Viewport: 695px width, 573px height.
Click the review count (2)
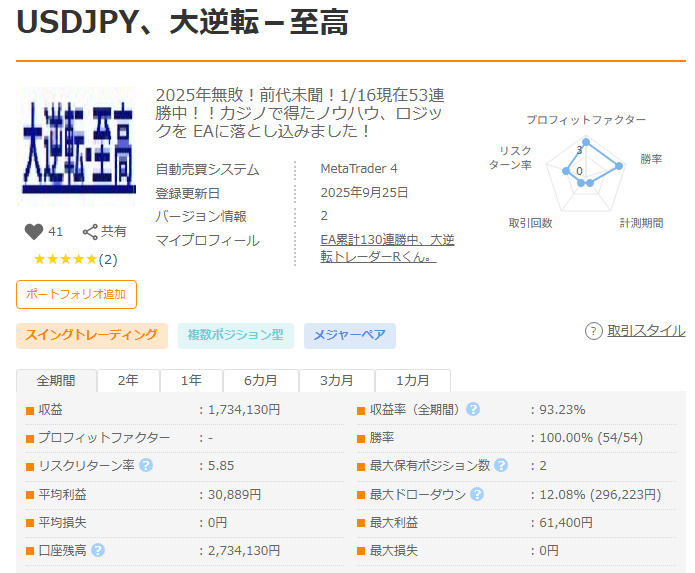[108, 259]
